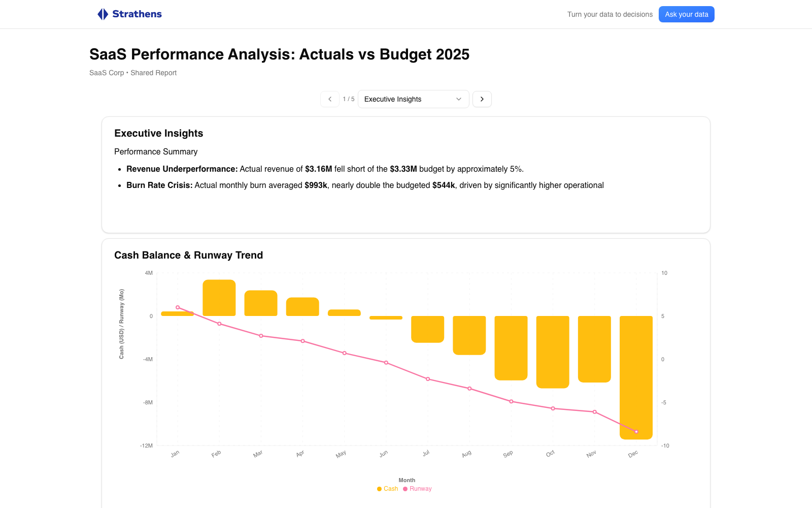
Task: Select the Dec cash bar
Action: click(636, 377)
